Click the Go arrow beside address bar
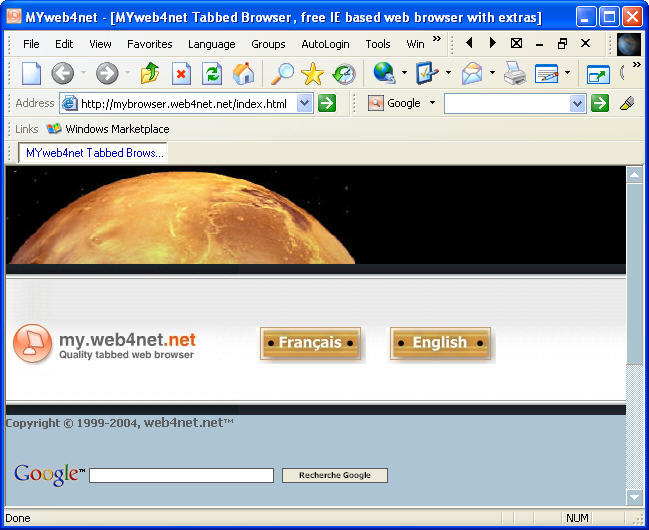Screen dimensions: 649x530 tap(327, 103)
